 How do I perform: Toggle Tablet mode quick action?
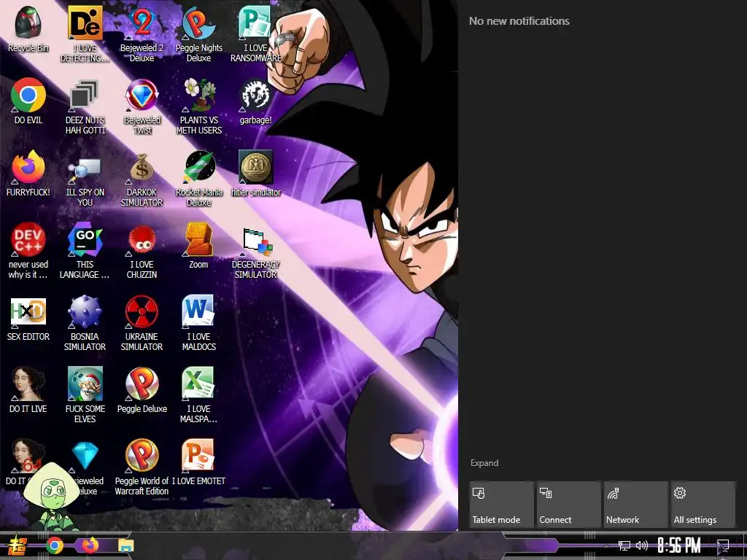point(501,505)
